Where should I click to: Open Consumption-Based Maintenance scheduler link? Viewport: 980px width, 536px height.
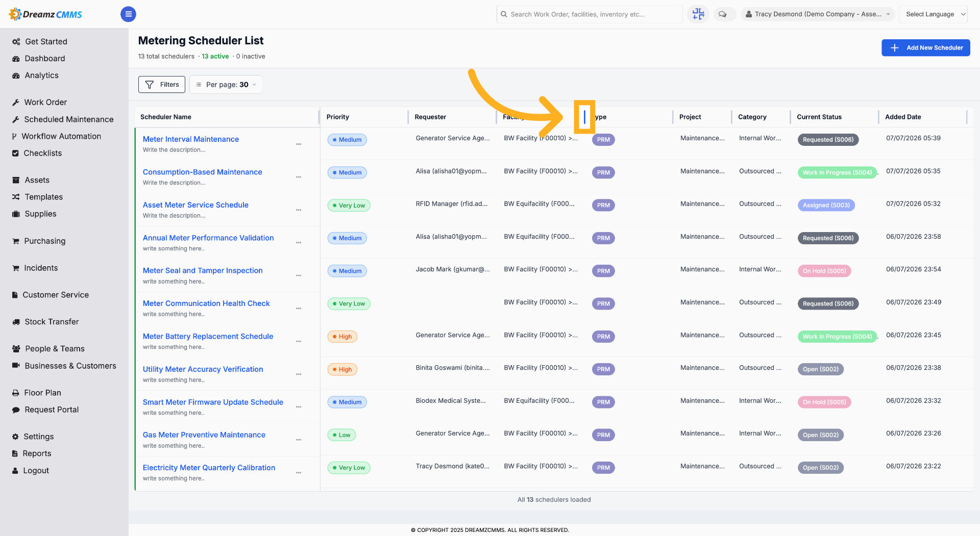pyautogui.click(x=203, y=172)
